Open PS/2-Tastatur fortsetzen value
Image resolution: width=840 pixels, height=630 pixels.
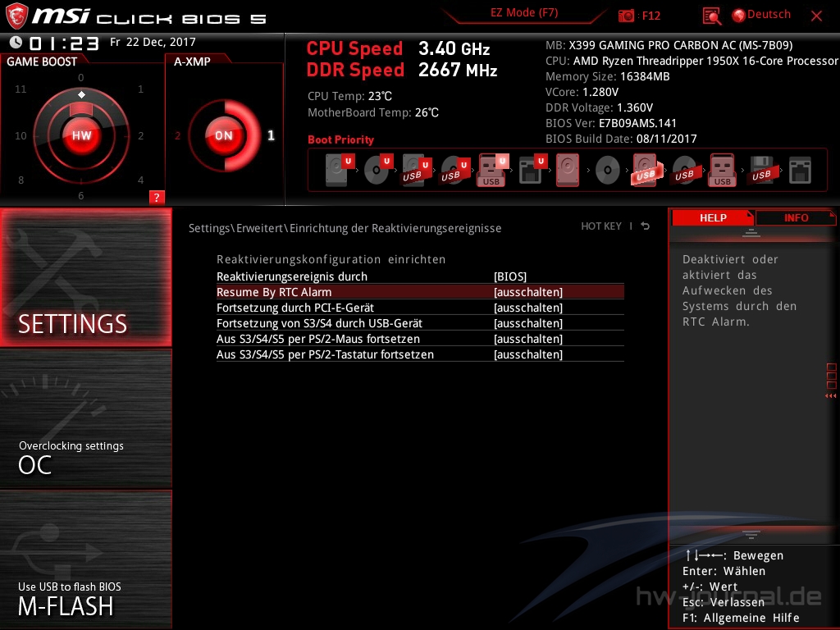click(528, 354)
